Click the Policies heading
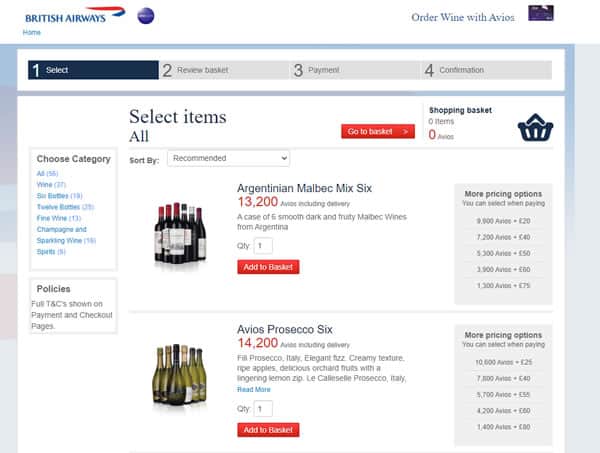The height and width of the screenshot is (453, 600). 54,289
